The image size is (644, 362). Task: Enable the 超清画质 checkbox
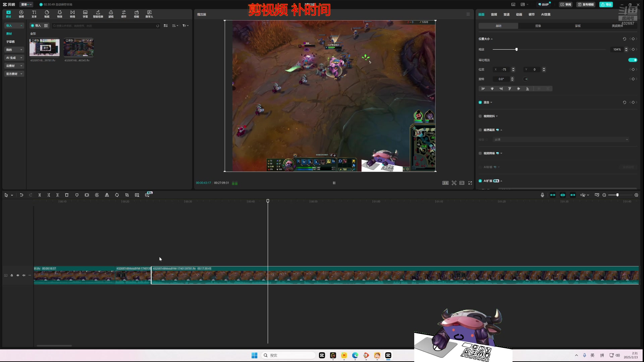(480, 130)
